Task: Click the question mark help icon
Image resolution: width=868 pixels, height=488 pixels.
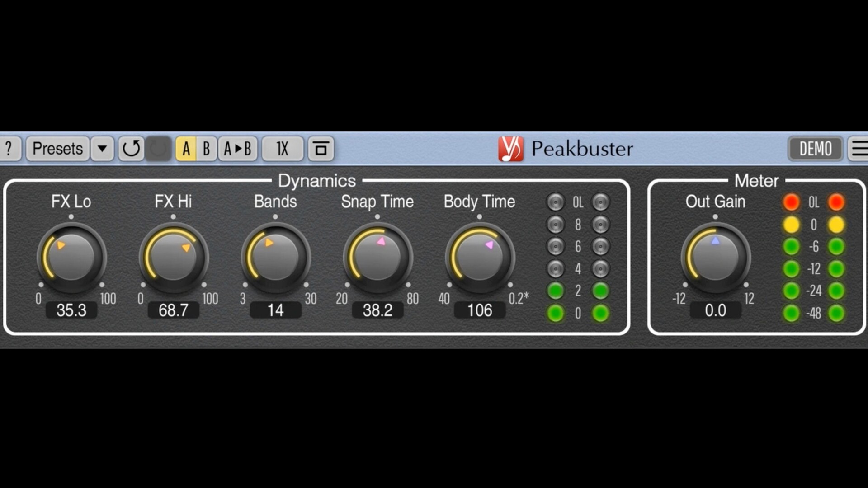Action: [9, 148]
